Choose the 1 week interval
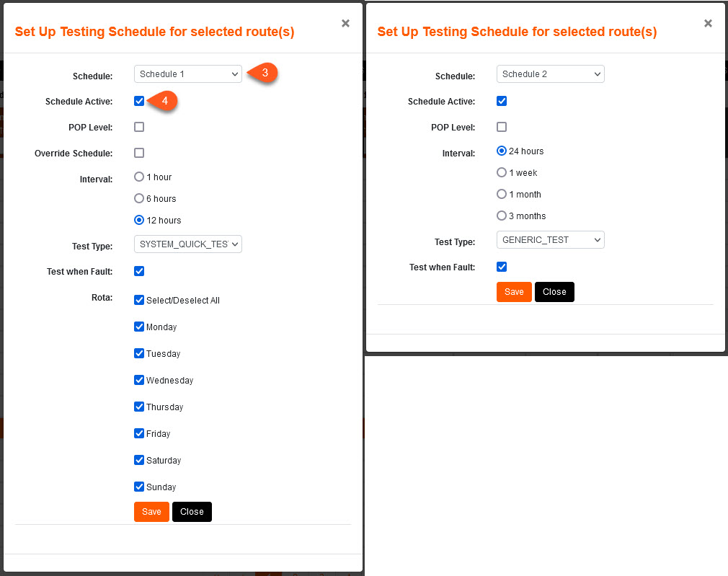This screenshot has width=728, height=576. coord(502,172)
